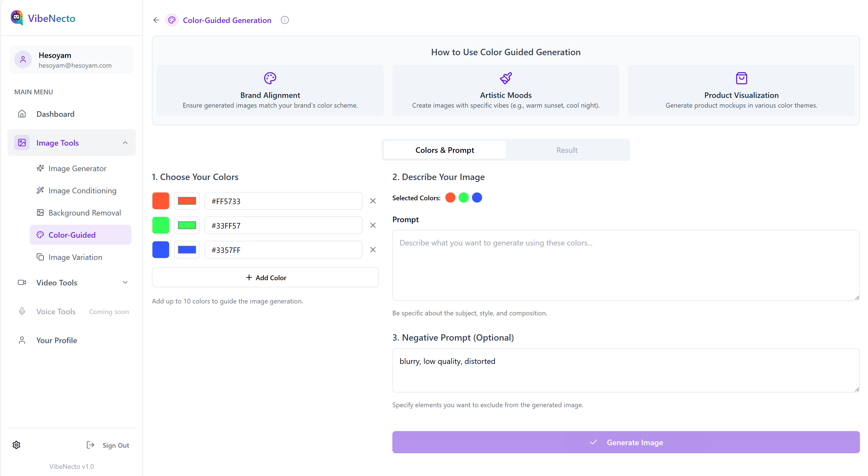
Task: Go to Background Removal tool
Action: [x=84, y=213]
